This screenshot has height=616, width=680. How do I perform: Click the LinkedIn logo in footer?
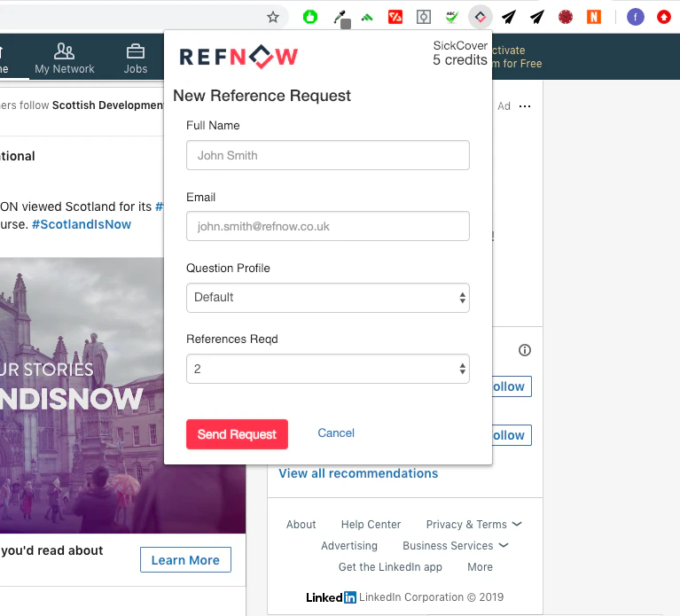point(331,597)
